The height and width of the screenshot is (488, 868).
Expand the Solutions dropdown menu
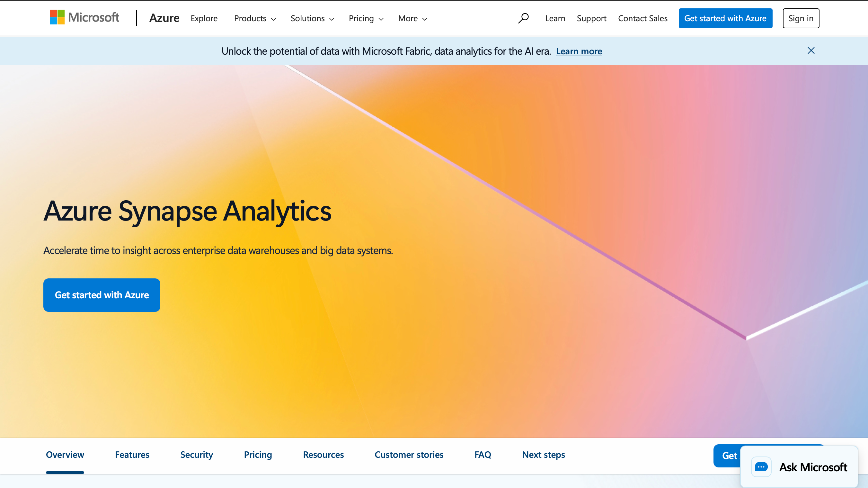312,19
